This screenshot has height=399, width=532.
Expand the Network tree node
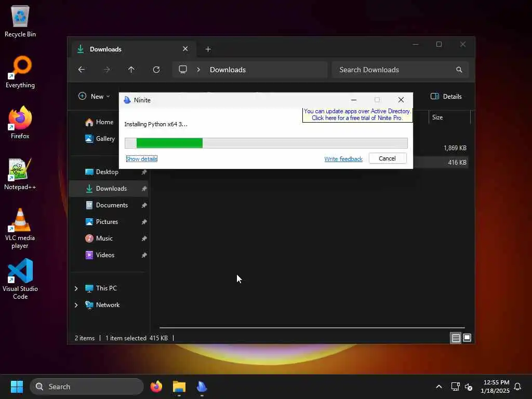[x=76, y=305]
